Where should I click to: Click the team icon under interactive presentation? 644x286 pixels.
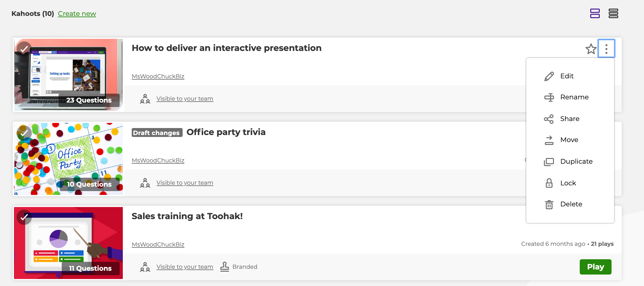(145, 99)
